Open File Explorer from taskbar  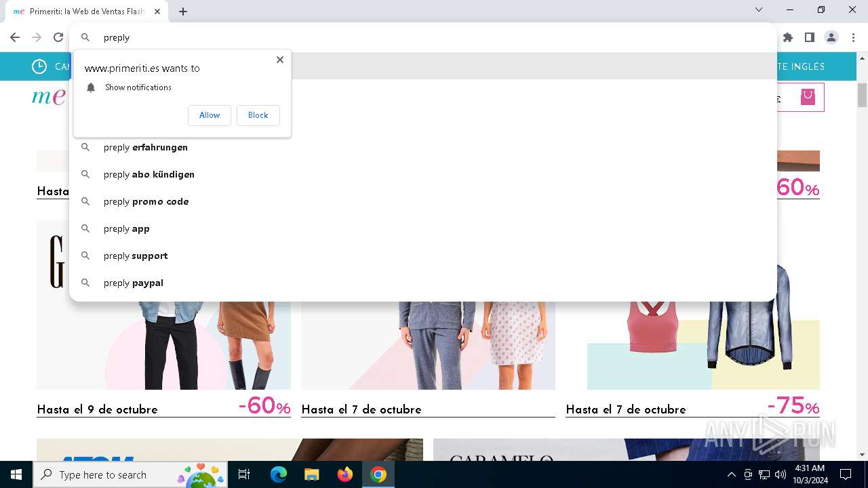tap(311, 474)
